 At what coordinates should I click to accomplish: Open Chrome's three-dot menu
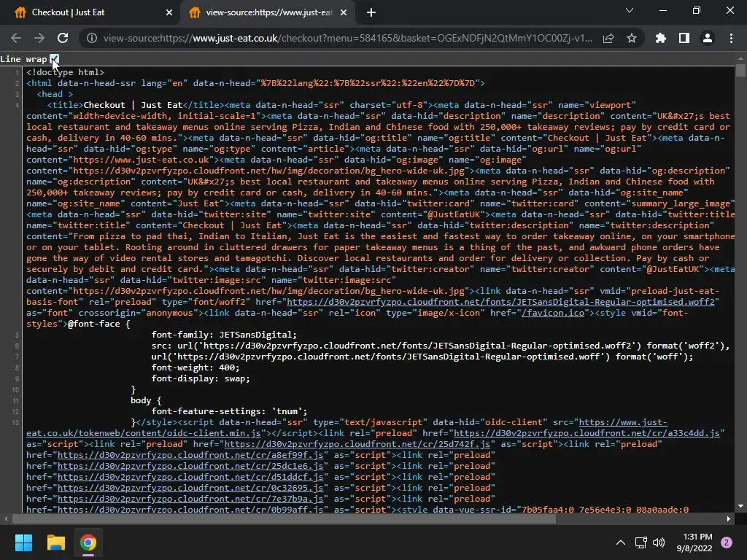[731, 38]
